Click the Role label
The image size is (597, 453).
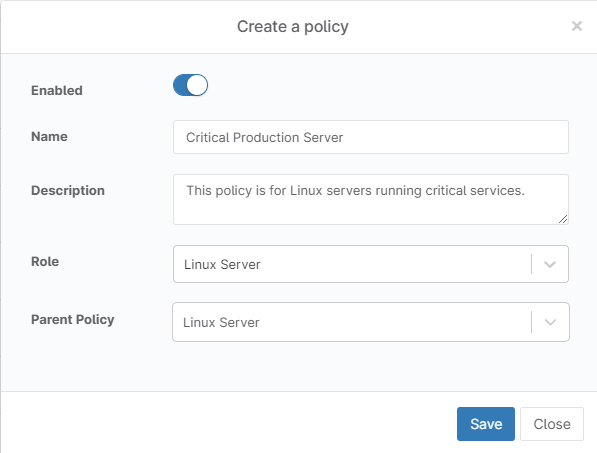pyautogui.click(x=45, y=262)
